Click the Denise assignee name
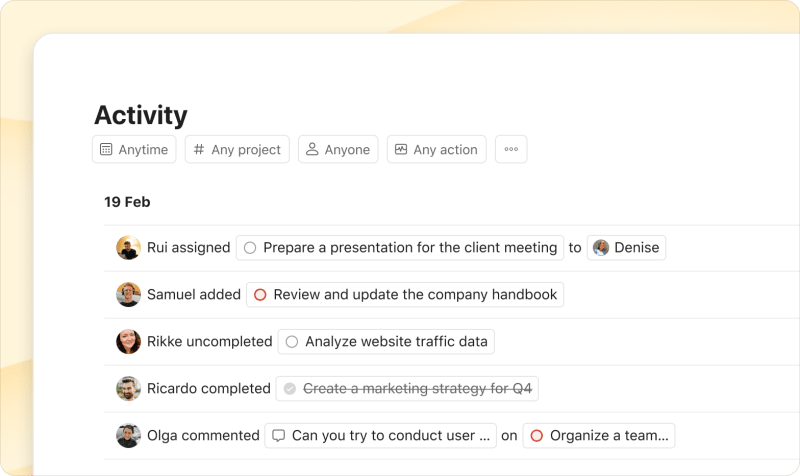This screenshot has width=800, height=476. point(637,247)
